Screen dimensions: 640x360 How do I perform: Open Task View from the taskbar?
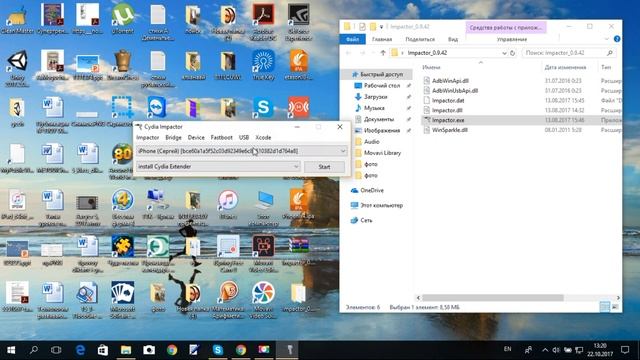pyautogui.click(x=56, y=350)
